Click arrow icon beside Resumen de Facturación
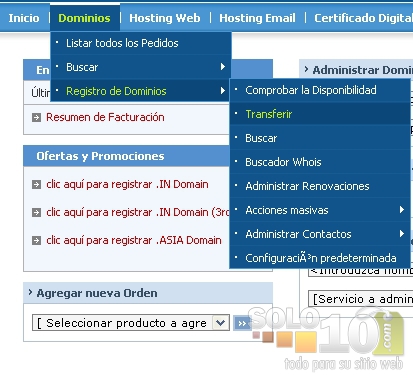Viewport: 413px width, 375px height. coord(36,118)
